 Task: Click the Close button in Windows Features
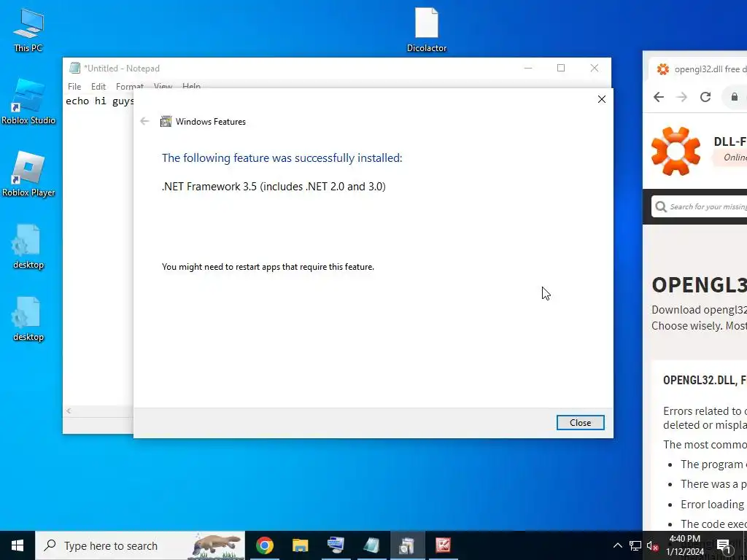pyautogui.click(x=580, y=422)
